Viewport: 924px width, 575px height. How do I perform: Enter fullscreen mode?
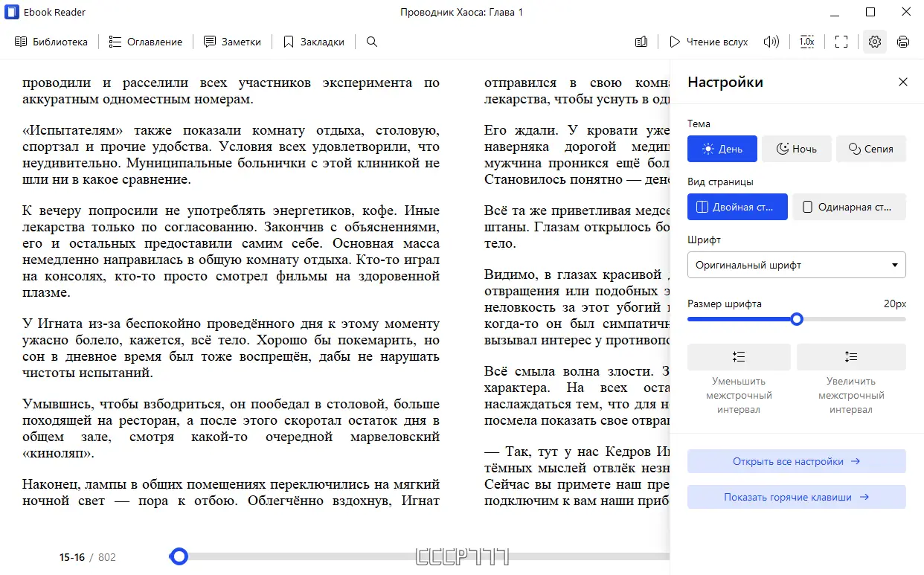click(841, 42)
